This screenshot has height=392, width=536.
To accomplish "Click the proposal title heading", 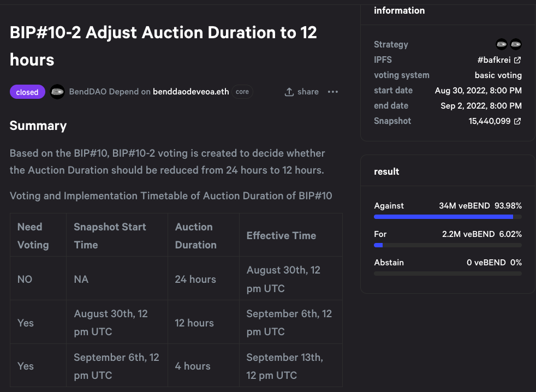I will click(x=163, y=46).
